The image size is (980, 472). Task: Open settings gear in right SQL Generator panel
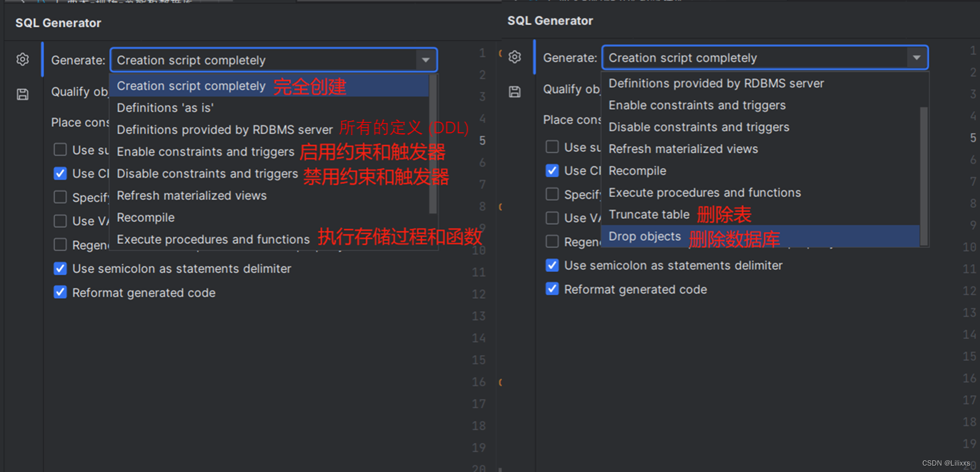tap(515, 57)
